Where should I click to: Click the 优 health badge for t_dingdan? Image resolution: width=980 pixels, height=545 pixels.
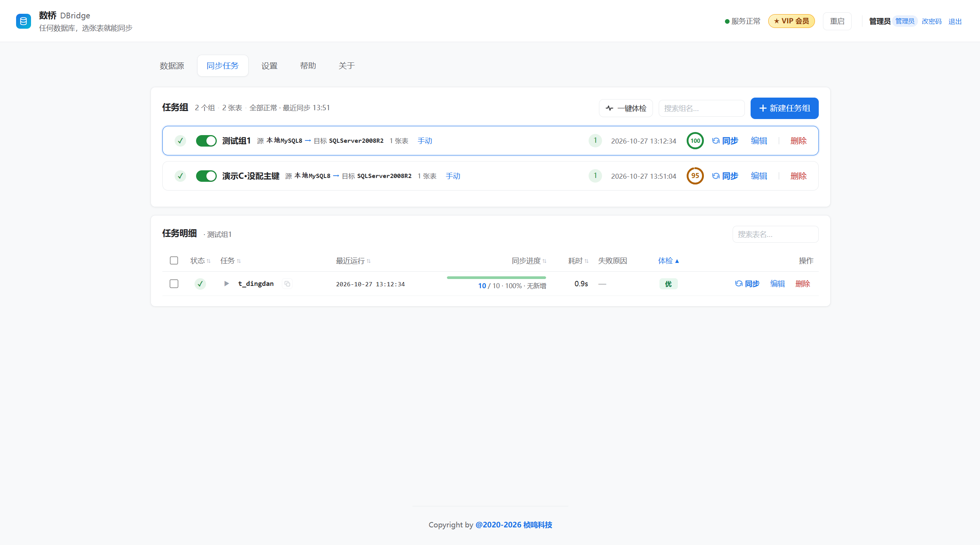click(668, 284)
